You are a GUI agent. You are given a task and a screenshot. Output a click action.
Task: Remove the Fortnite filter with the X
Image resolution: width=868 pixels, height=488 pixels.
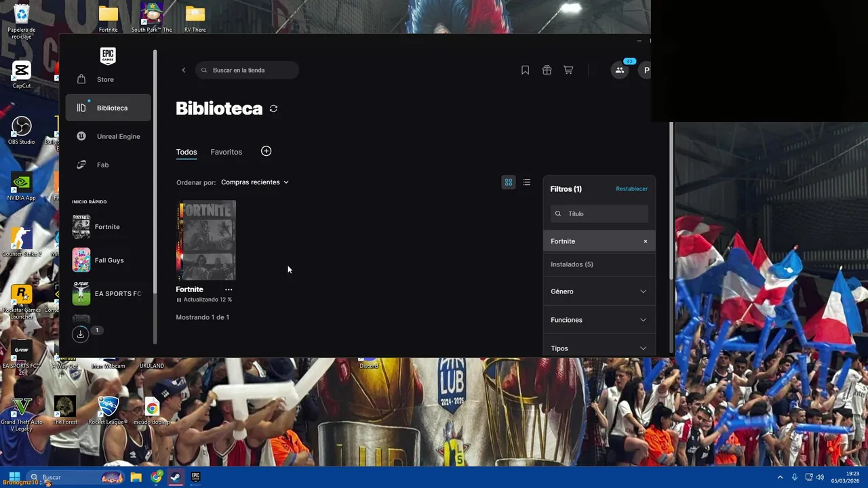click(x=645, y=241)
